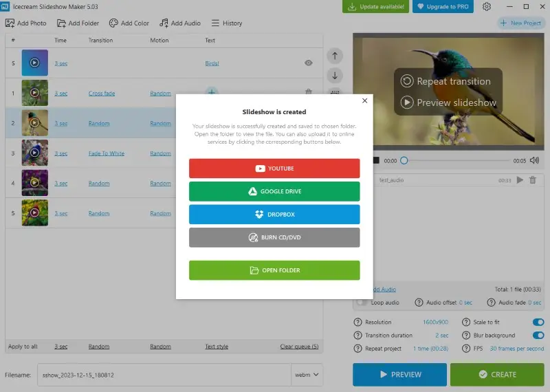This screenshot has height=392, width=550.
Task: Click the Add Photo toolbar button
Action: pos(26,23)
